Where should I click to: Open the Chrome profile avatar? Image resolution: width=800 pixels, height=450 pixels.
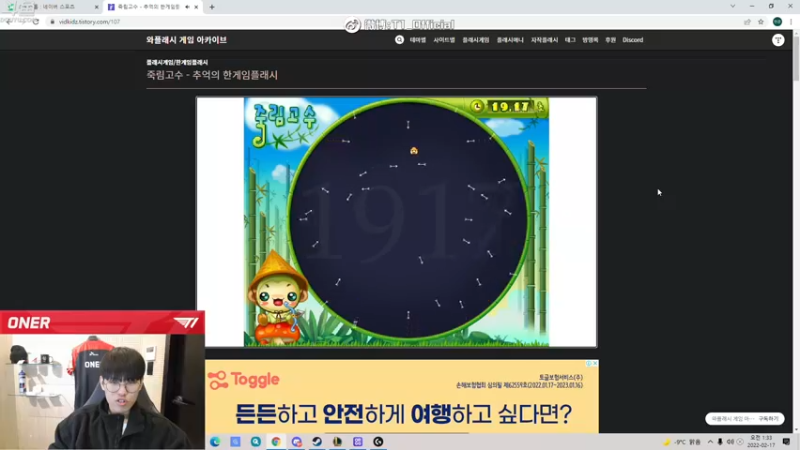click(x=777, y=21)
